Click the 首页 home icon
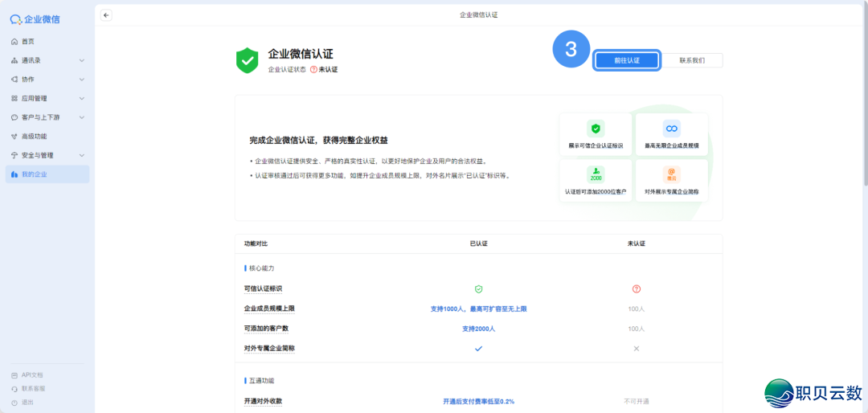This screenshot has width=868, height=413. [14, 42]
